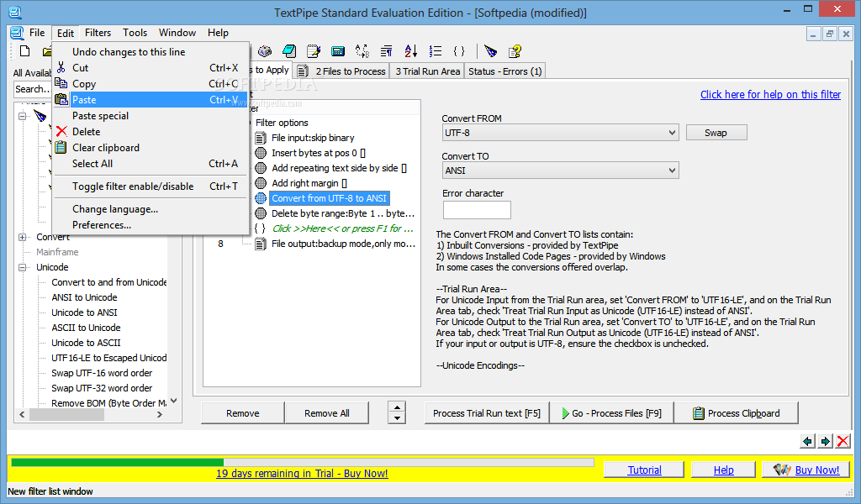Click the paragraph mark toolbar icon
The width and height of the screenshot is (861, 504).
point(387,51)
